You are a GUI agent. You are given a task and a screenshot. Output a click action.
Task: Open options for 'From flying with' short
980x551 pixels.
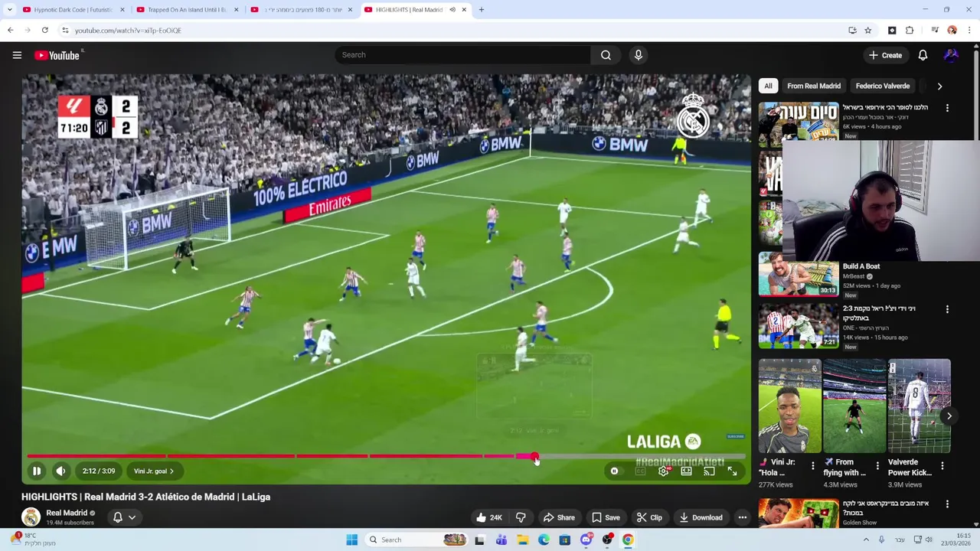pos(878,465)
